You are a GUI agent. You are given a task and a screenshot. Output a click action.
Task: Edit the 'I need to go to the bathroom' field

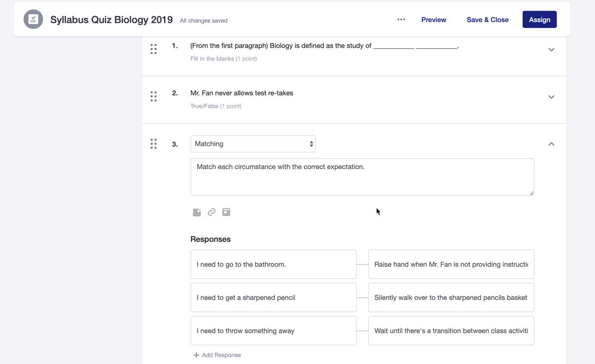tap(273, 264)
